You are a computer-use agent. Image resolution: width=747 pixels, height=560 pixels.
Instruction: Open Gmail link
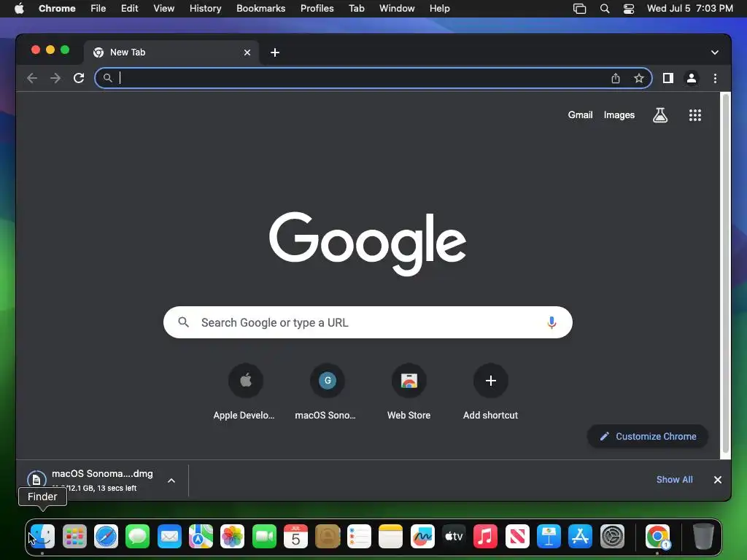pos(580,114)
